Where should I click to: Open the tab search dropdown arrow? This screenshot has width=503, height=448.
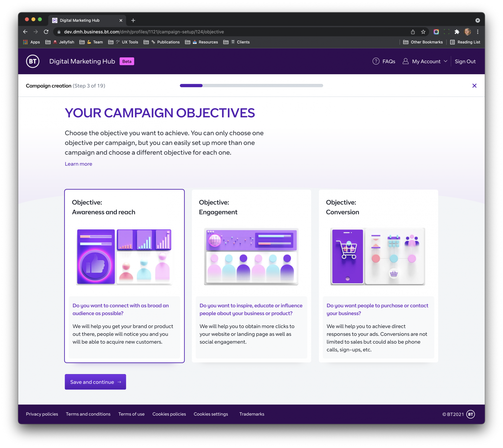[x=478, y=20]
